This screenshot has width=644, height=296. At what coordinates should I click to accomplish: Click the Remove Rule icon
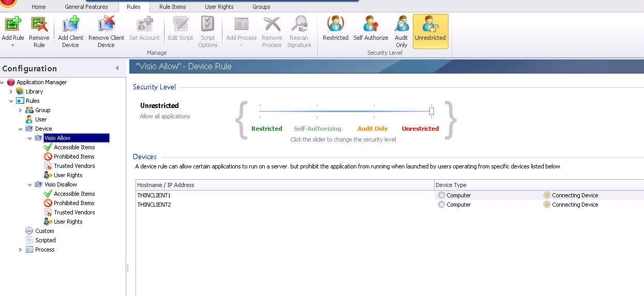[39, 25]
